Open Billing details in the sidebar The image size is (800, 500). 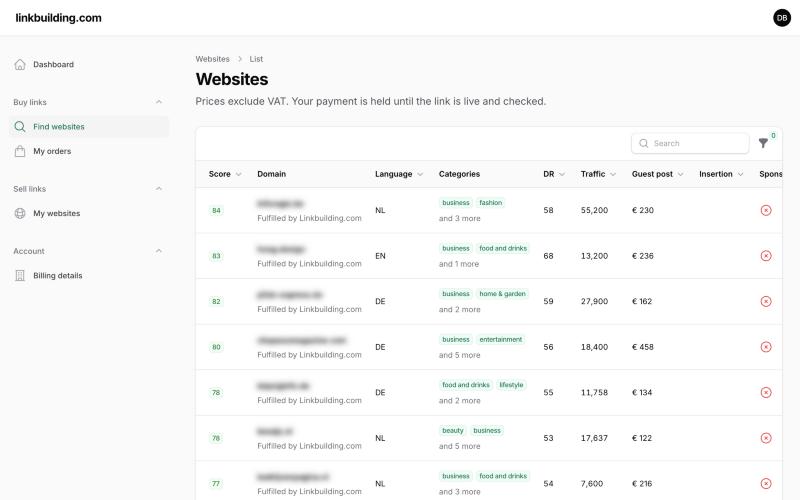tap(89, 276)
